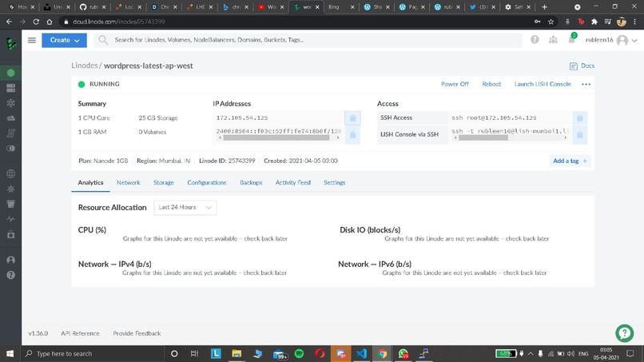Open notifications bell
Viewport: 644px width, 362px height.
(x=572, y=39)
